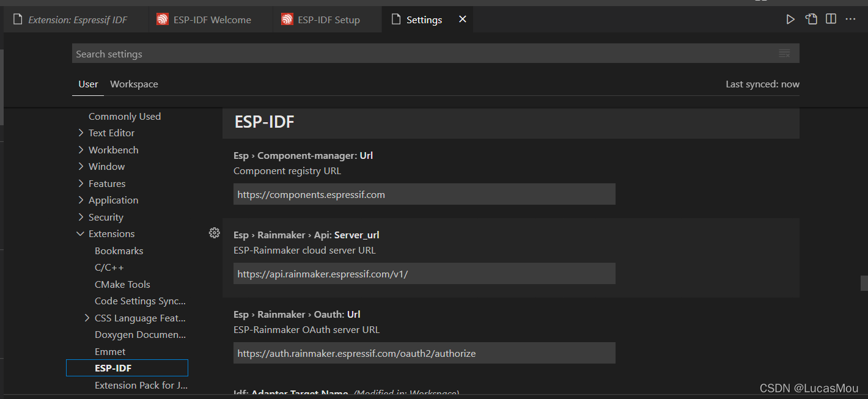Select CMake Tools extension settings
The height and width of the screenshot is (399, 868).
point(122,284)
